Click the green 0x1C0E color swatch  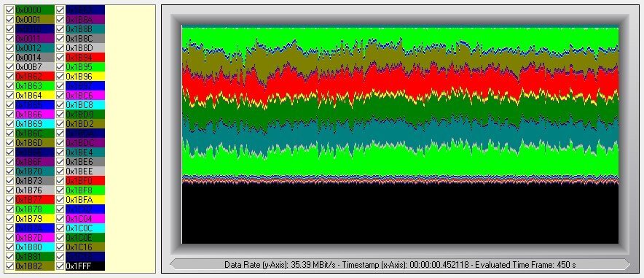point(85,237)
